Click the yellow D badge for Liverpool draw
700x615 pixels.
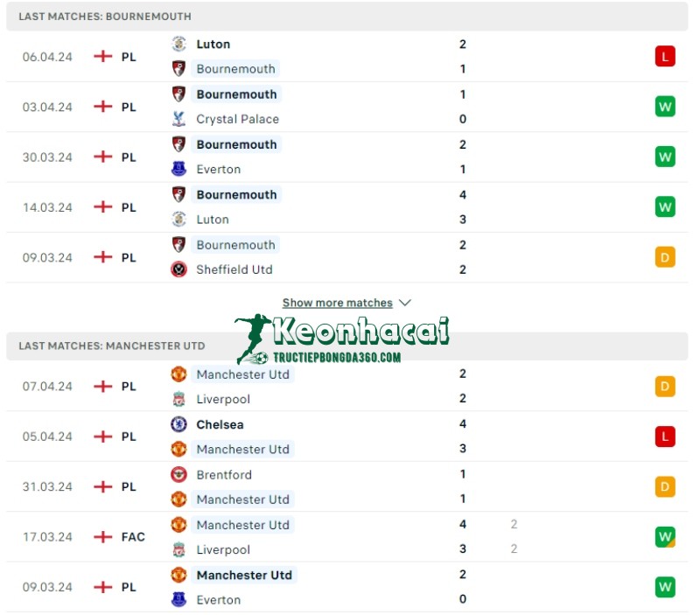(665, 386)
